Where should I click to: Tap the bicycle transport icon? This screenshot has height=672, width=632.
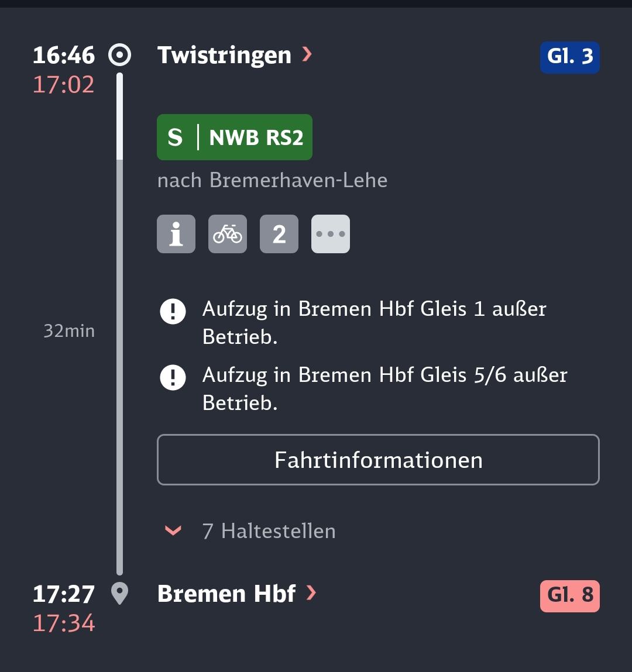pos(228,234)
